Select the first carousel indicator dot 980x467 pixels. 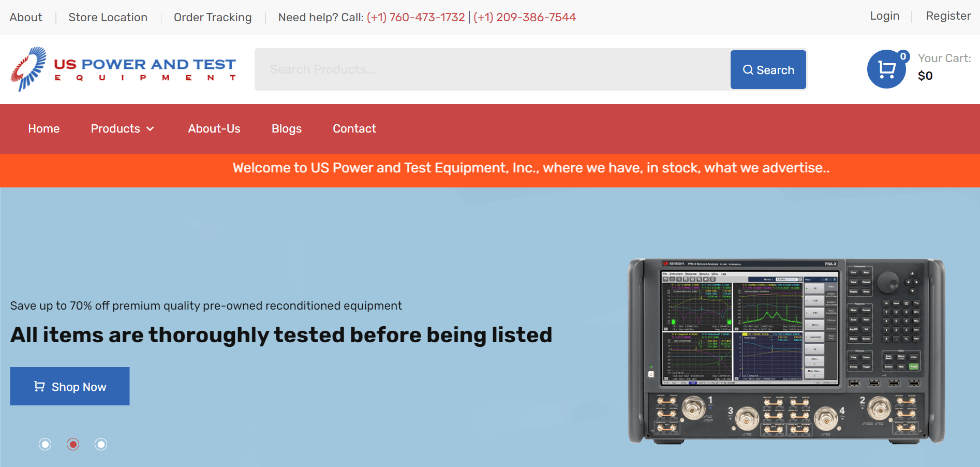(45, 444)
